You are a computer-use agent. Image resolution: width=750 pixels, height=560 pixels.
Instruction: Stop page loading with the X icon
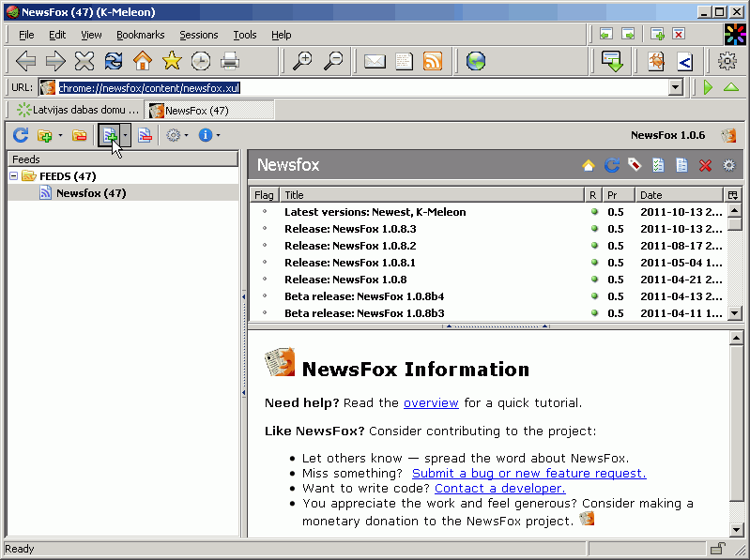pos(84,61)
